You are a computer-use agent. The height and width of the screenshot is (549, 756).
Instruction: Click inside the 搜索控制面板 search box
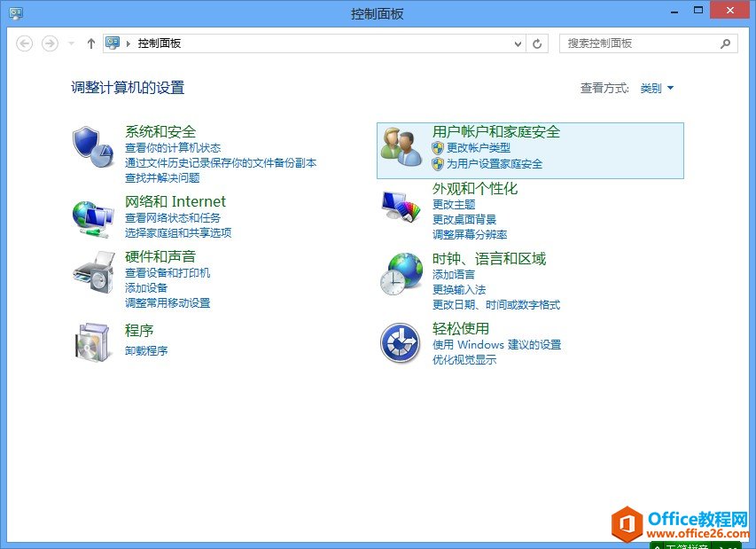[647, 43]
